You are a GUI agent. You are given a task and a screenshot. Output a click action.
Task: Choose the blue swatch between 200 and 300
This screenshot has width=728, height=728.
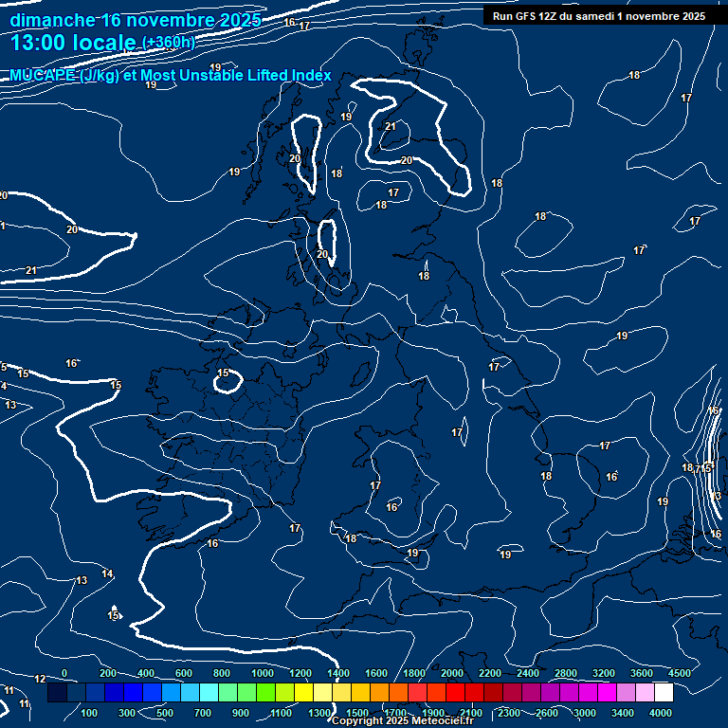114,692
